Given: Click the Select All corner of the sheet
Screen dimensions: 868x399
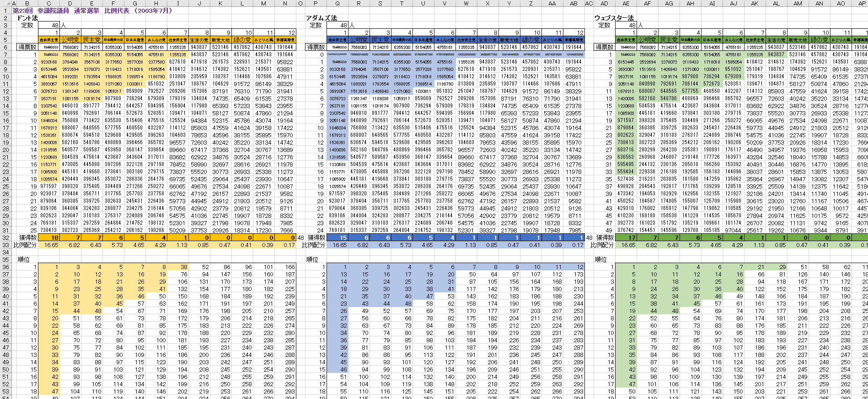Looking at the screenshot, I should (5, 3).
